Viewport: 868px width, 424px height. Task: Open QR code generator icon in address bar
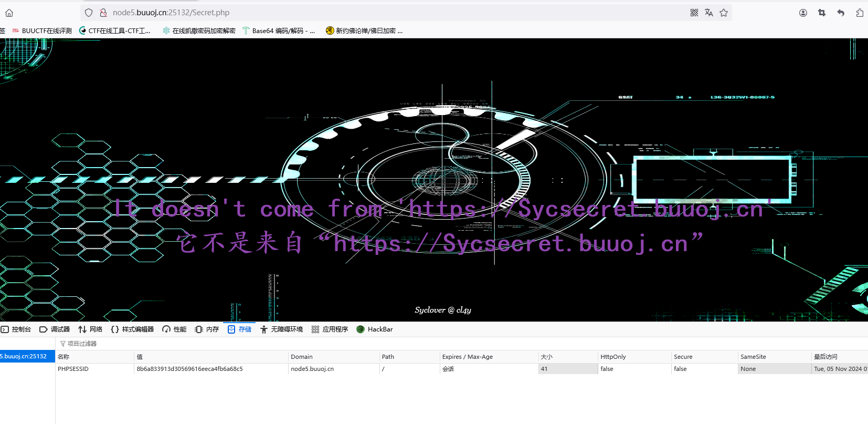coord(694,13)
